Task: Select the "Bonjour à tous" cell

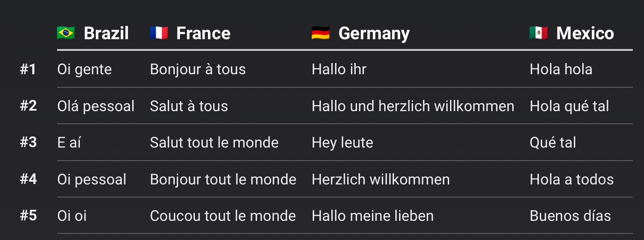Action: 198,70
